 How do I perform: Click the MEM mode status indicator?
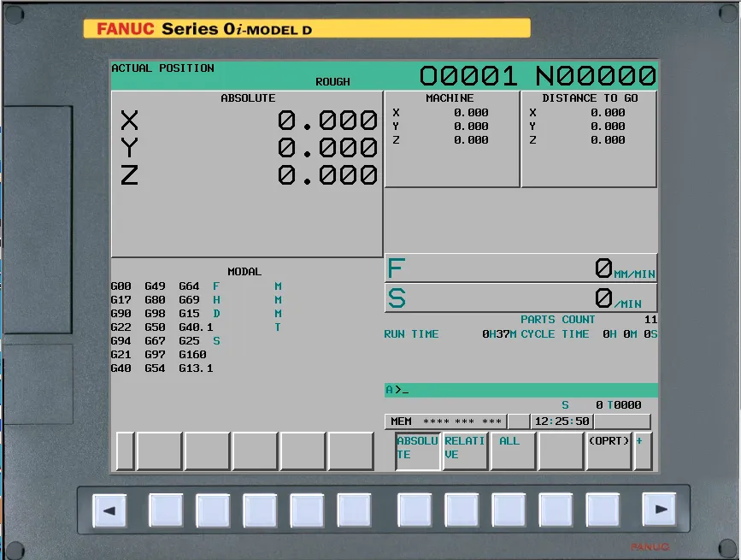click(401, 421)
